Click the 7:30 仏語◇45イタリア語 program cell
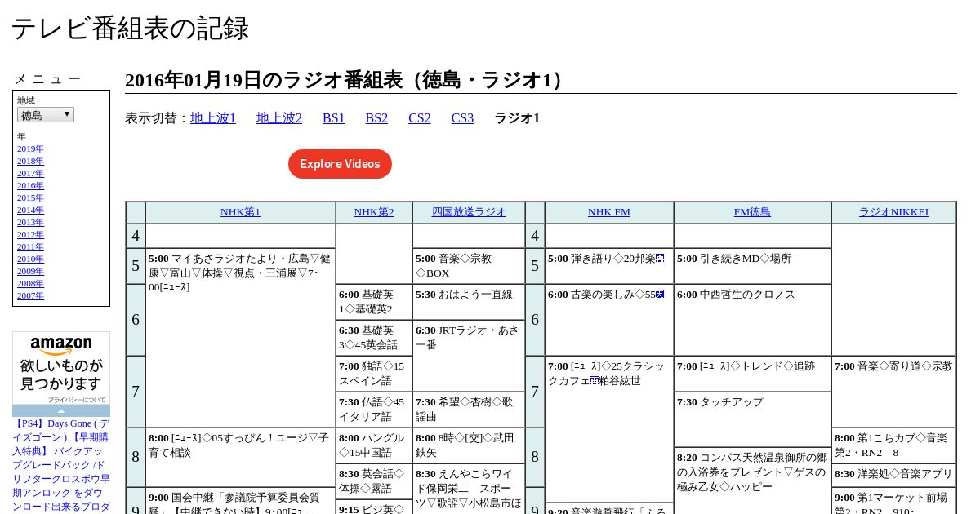Screen dimensions: 980x514 [x=374, y=410]
